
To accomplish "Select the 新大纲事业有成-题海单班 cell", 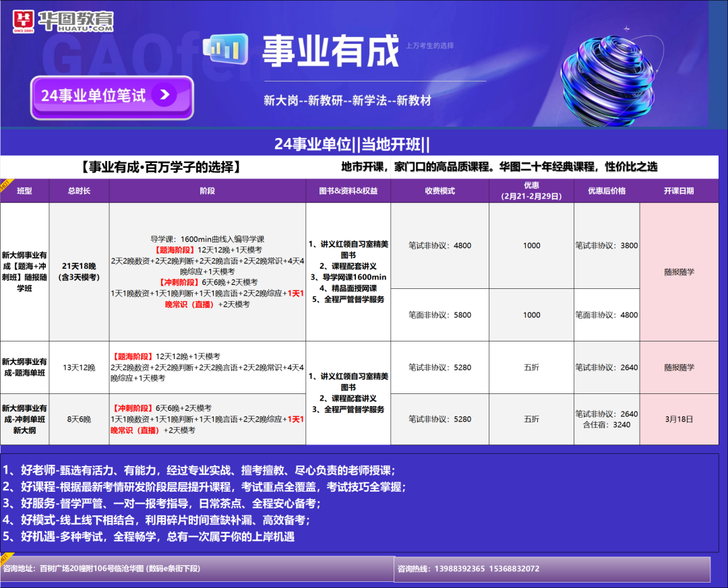I will 25,367.
